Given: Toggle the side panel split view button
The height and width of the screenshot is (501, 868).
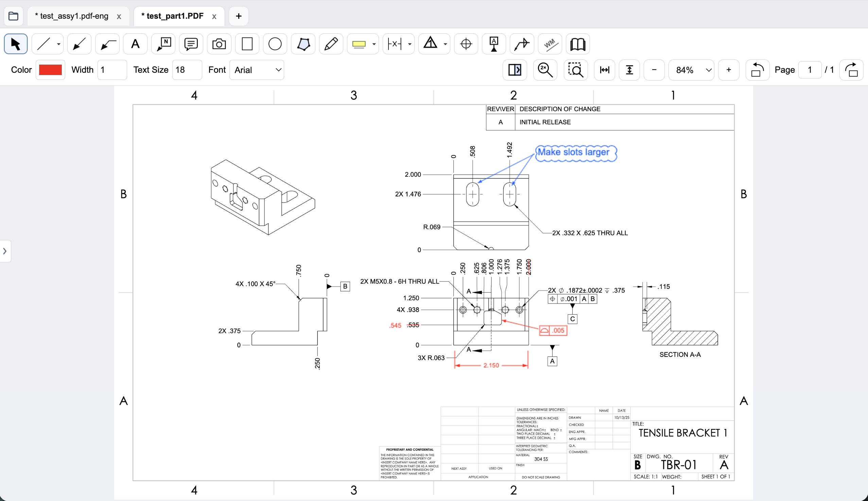Looking at the screenshot, I should coord(515,70).
